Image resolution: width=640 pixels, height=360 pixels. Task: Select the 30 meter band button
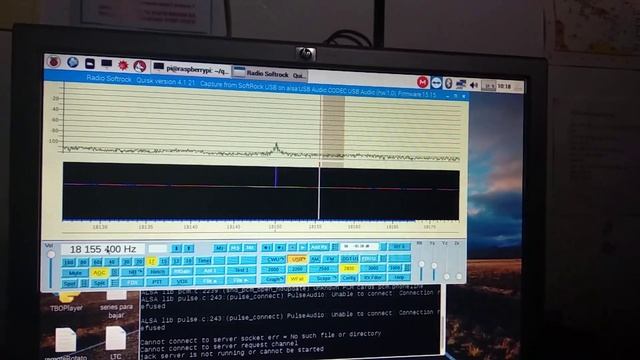click(126, 262)
